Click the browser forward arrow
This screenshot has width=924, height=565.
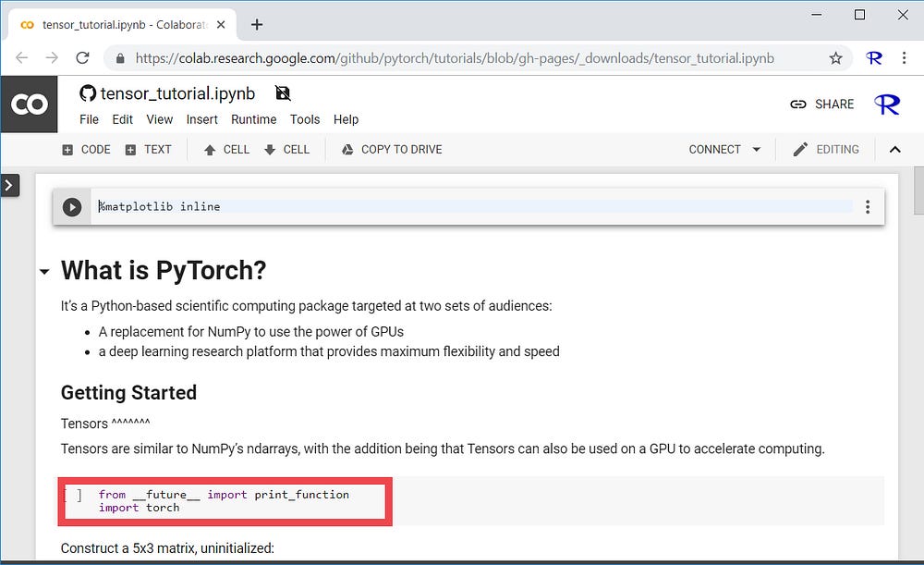(x=52, y=58)
